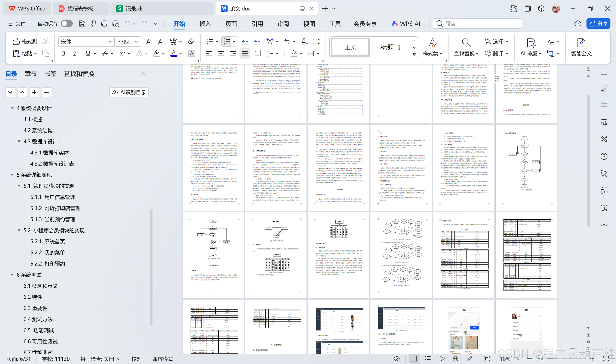Click the 校对 proofreading button
The width and height of the screenshot is (616, 364).
136,359
